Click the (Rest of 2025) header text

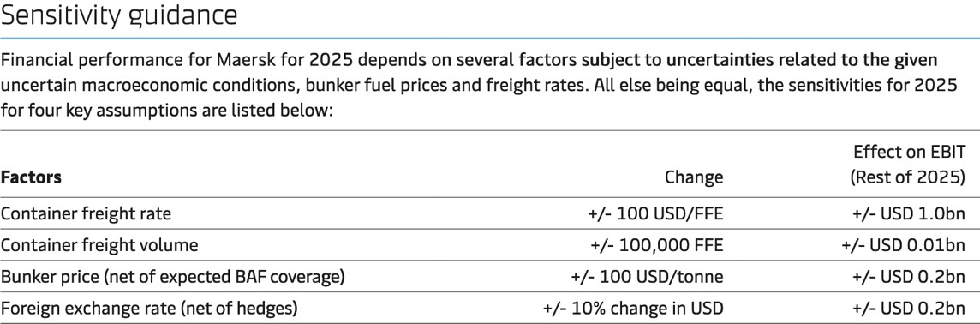point(907,177)
